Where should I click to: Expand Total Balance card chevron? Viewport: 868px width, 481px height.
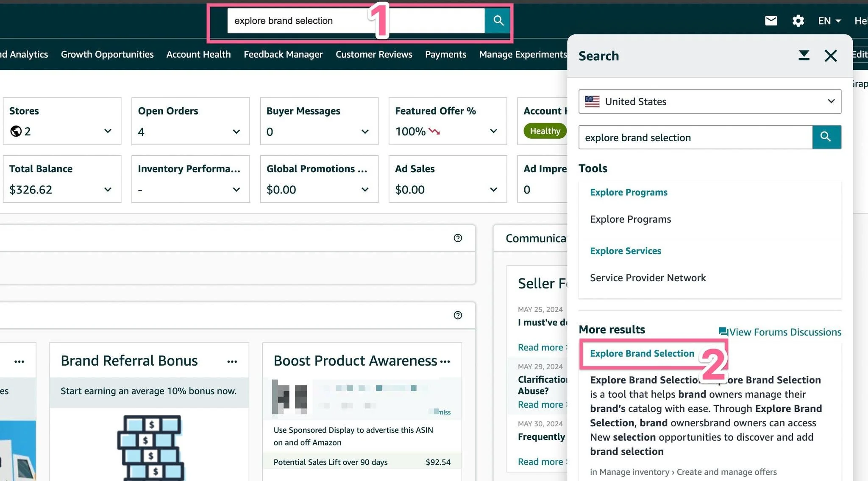tap(108, 189)
